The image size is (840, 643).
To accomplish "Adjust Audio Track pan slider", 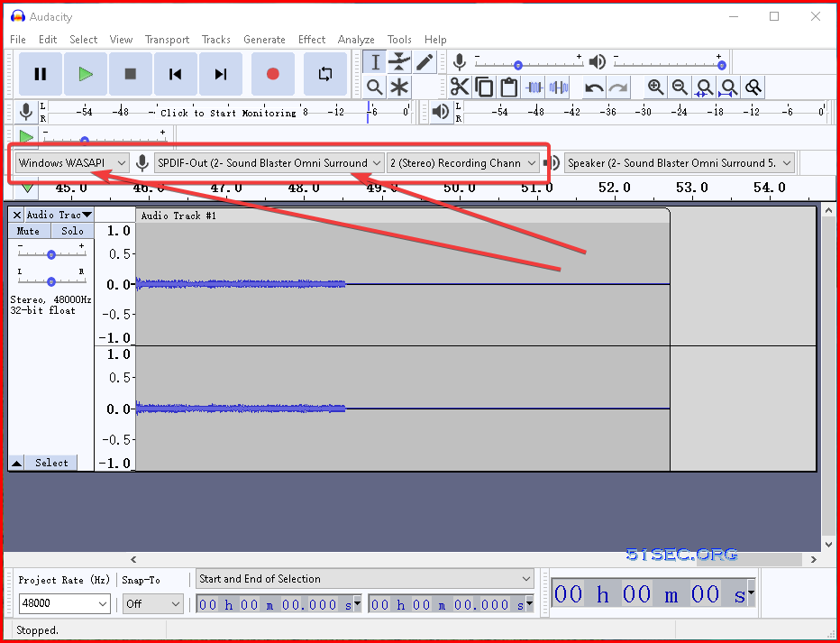I will pyautogui.click(x=50, y=281).
